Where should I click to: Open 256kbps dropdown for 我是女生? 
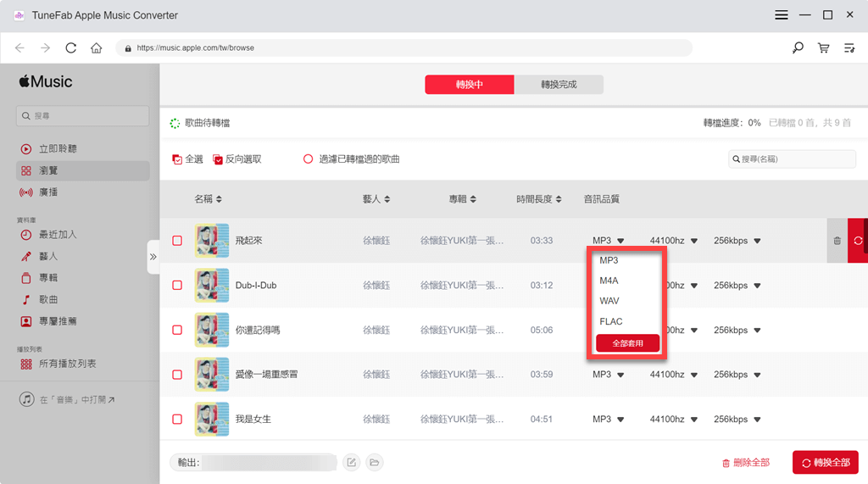click(737, 420)
